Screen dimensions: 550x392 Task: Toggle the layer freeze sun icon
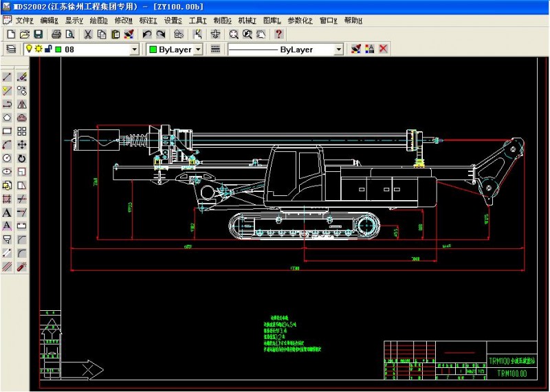(38, 50)
